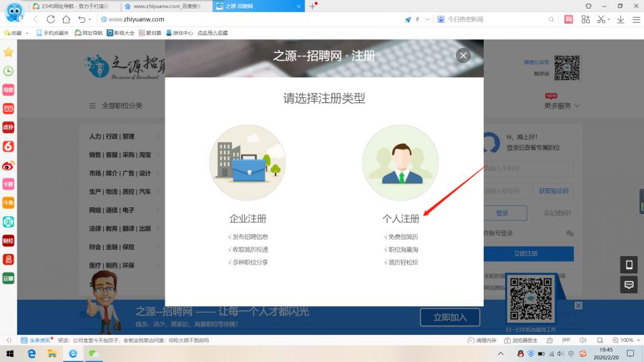Image resolution: width=644 pixels, height=362 pixels.
Task: Click the browser refresh icon
Action: tap(51, 19)
